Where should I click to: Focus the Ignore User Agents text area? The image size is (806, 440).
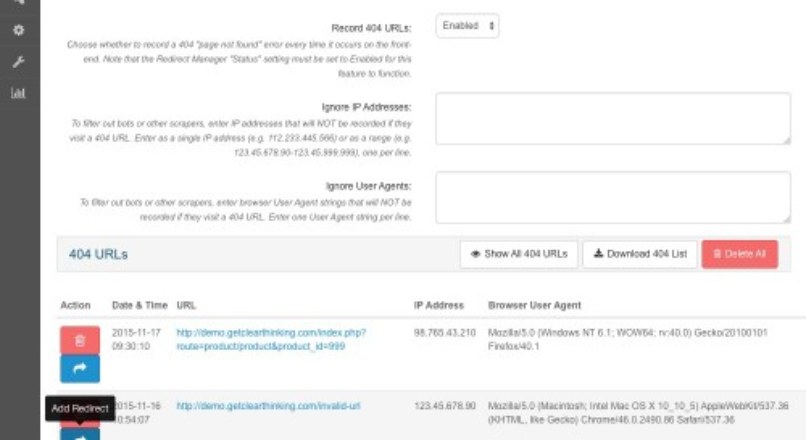click(x=613, y=196)
